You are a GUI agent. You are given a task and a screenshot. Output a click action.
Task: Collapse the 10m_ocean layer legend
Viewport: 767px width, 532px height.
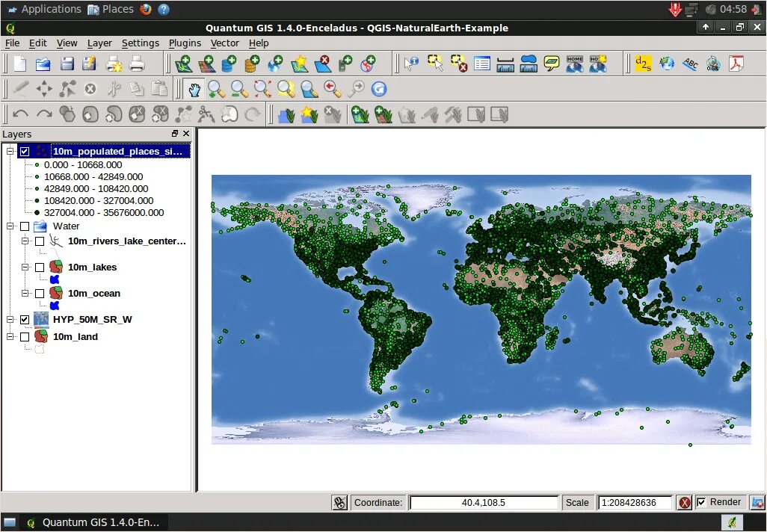click(25, 294)
